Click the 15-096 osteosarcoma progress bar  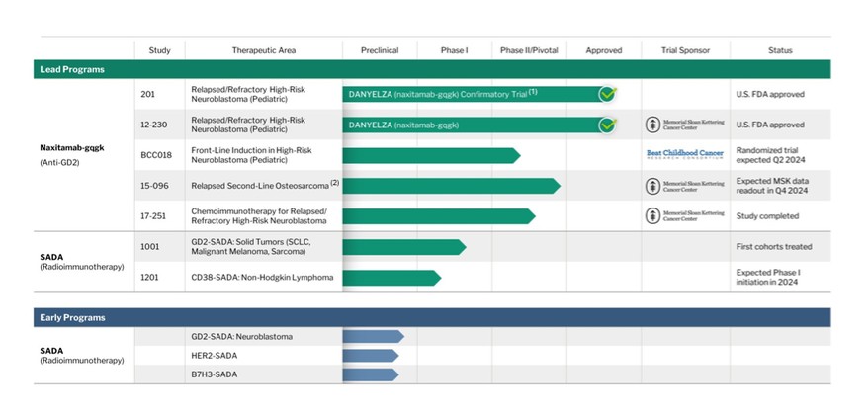pyautogui.click(x=450, y=186)
